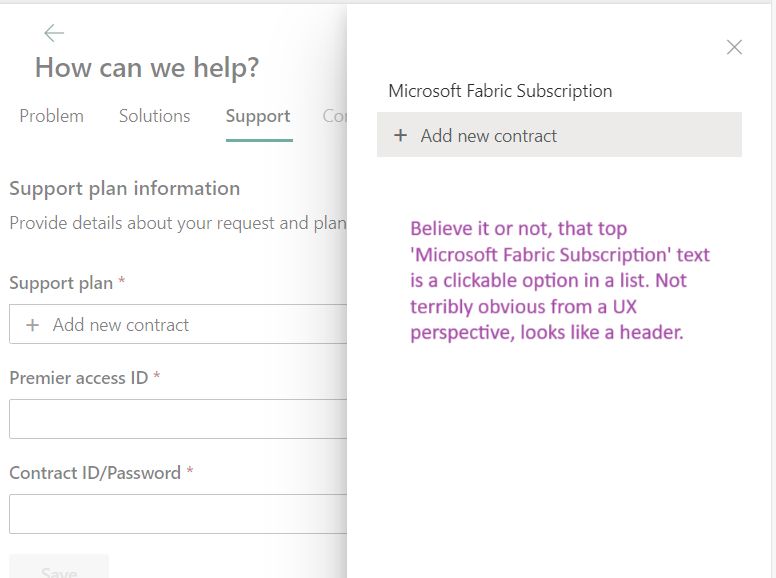
Task: Click the Support plan information heading
Action: coord(125,189)
